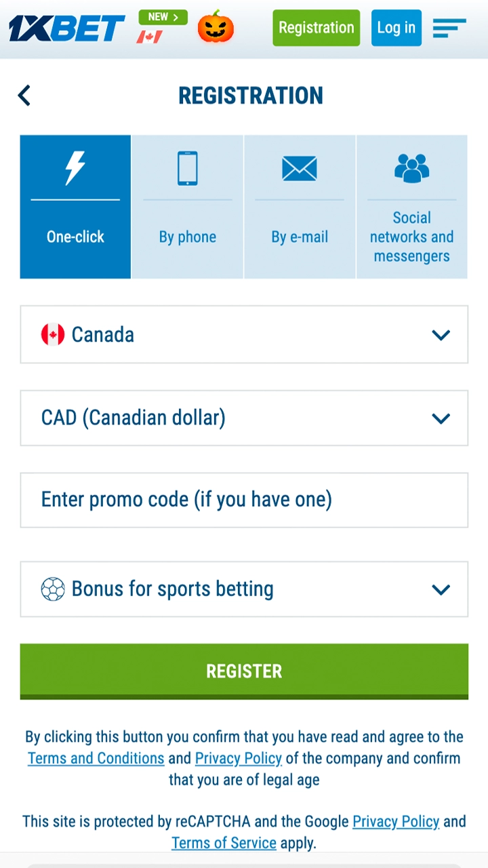Select the envelope e-mail registration icon

coord(300,169)
